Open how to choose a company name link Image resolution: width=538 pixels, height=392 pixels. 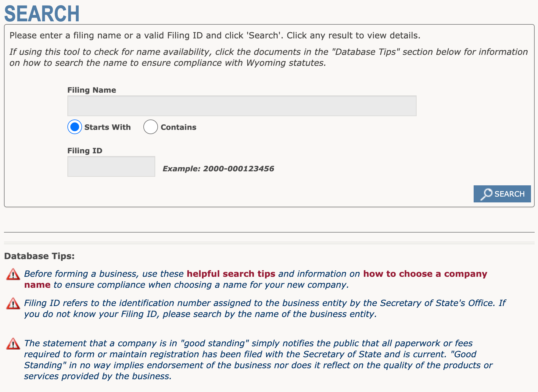[x=256, y=279]
